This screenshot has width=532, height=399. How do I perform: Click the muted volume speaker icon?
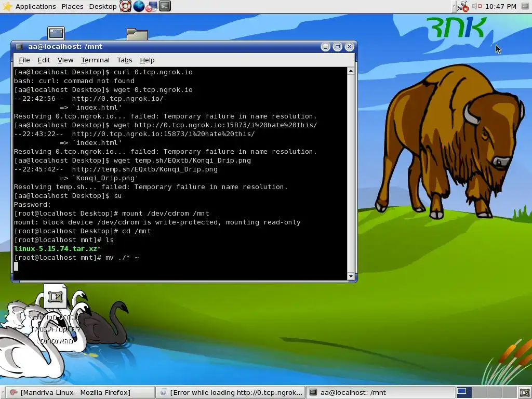pos(477,6)
